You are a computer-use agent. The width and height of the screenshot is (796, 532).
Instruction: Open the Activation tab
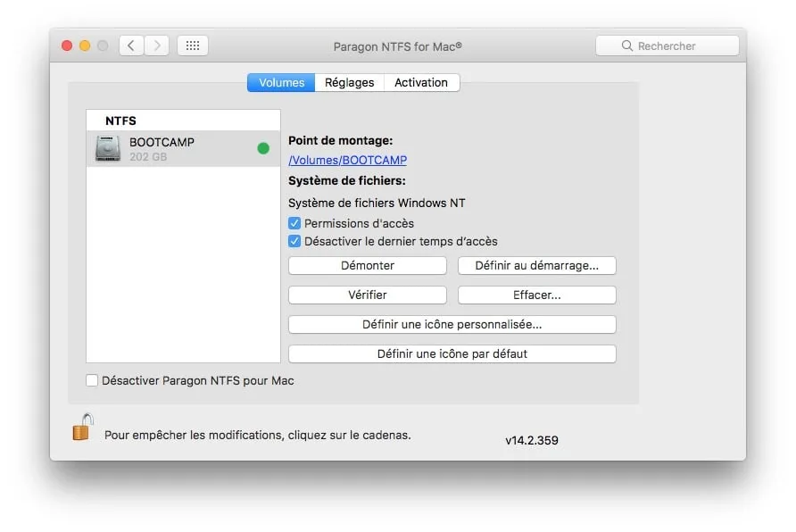click(x=421, y=82)
